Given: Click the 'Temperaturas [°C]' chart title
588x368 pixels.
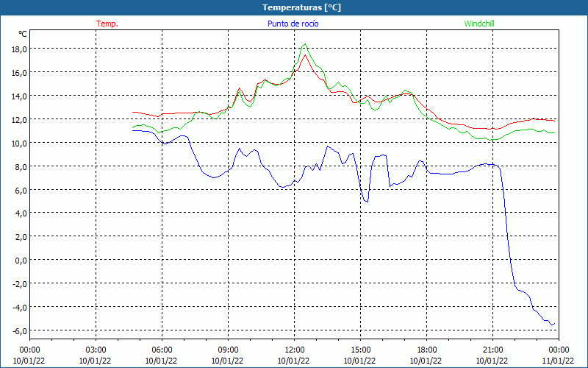Looking at the screenshot, I should [301, 7].
